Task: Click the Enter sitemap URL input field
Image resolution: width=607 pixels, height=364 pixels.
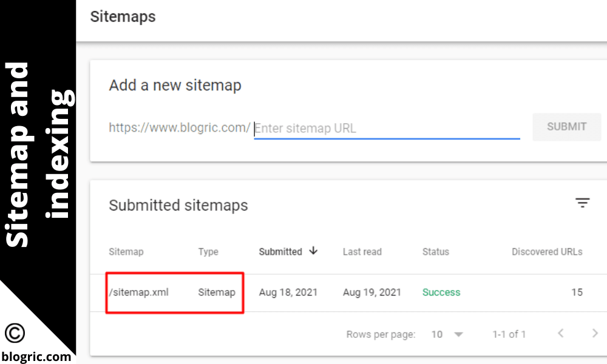Action: (387, 128)
